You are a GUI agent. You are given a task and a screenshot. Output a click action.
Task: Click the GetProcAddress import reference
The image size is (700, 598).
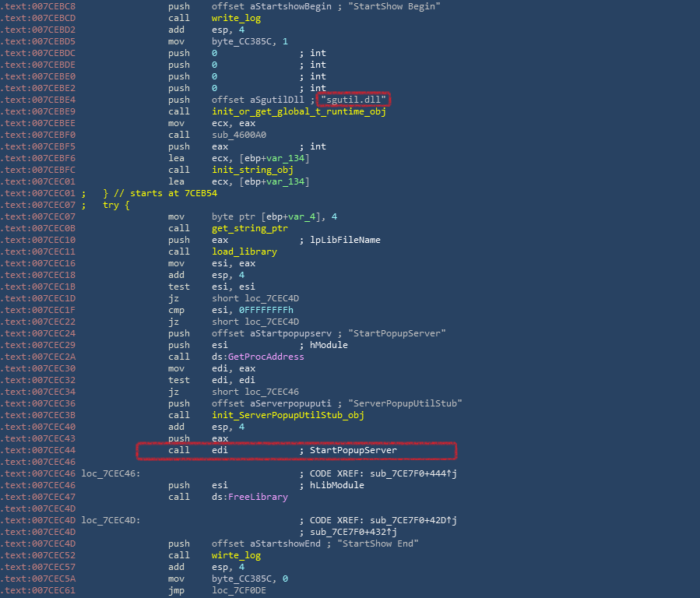[x=266, y=357]
